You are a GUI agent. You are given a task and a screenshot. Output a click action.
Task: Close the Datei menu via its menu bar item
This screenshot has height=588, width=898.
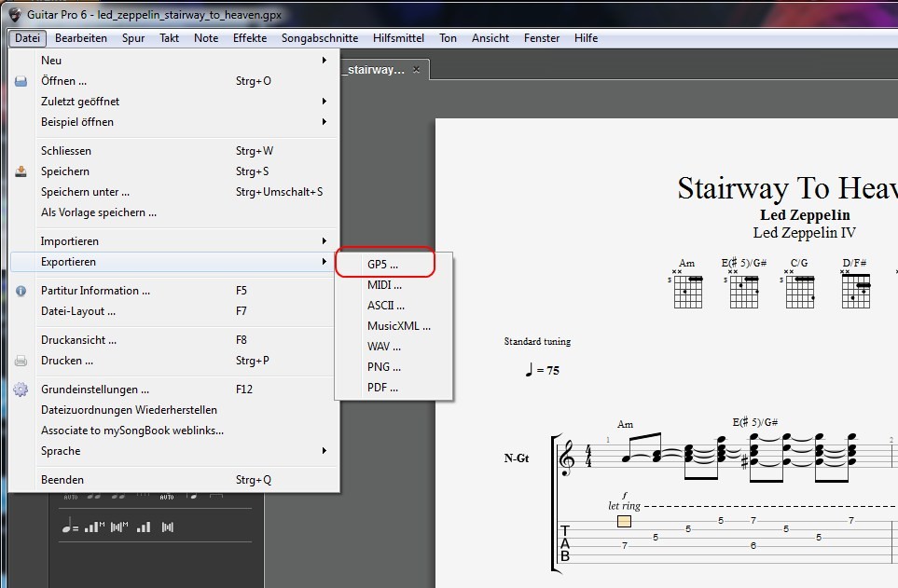tap(27, 38)
